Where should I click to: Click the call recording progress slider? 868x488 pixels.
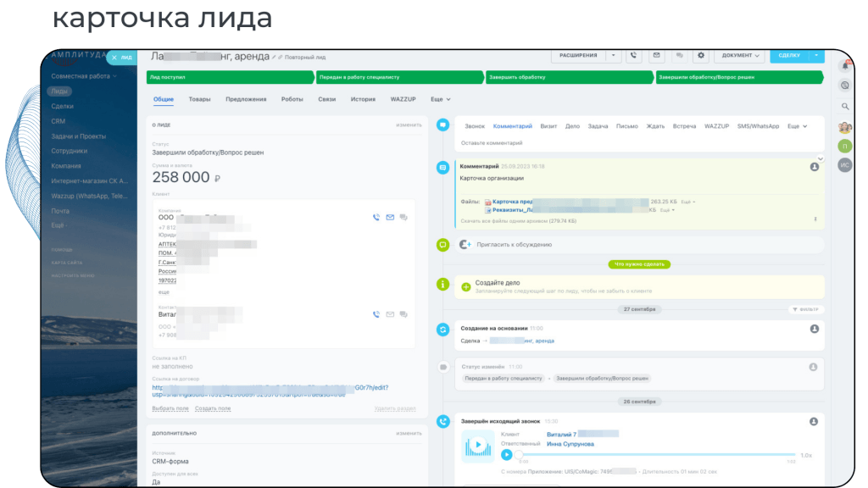click(657, 455)
